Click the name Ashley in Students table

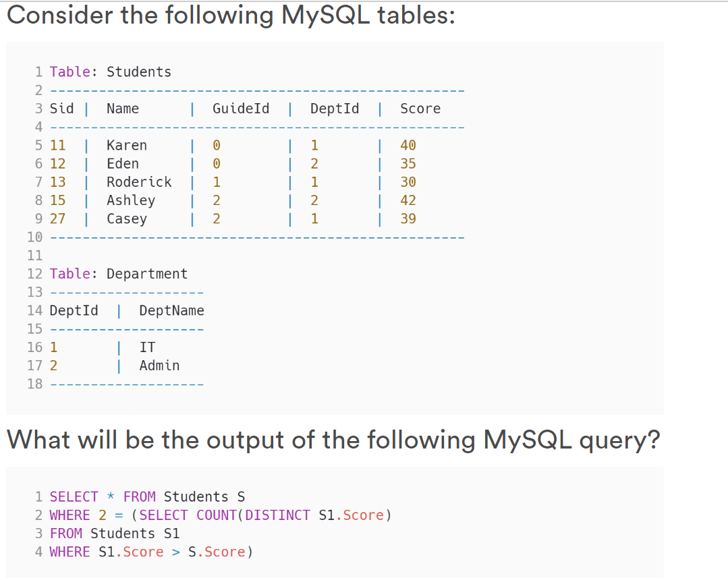click(x=131, y=200)
